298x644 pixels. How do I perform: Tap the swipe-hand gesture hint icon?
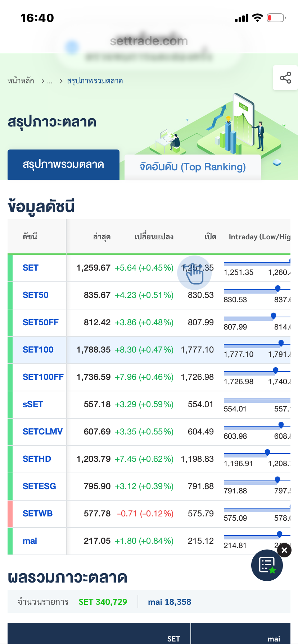point(194,273)
